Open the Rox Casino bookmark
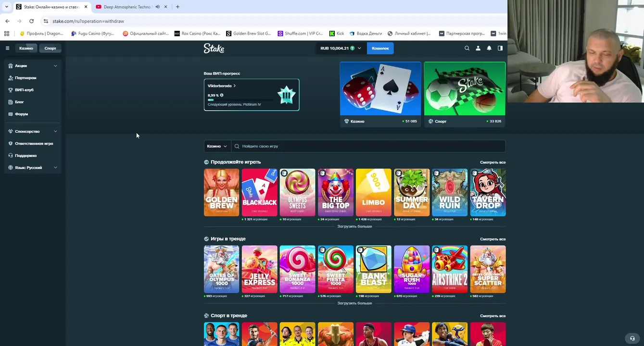This screenshot has height=346, width=644. 197,34
